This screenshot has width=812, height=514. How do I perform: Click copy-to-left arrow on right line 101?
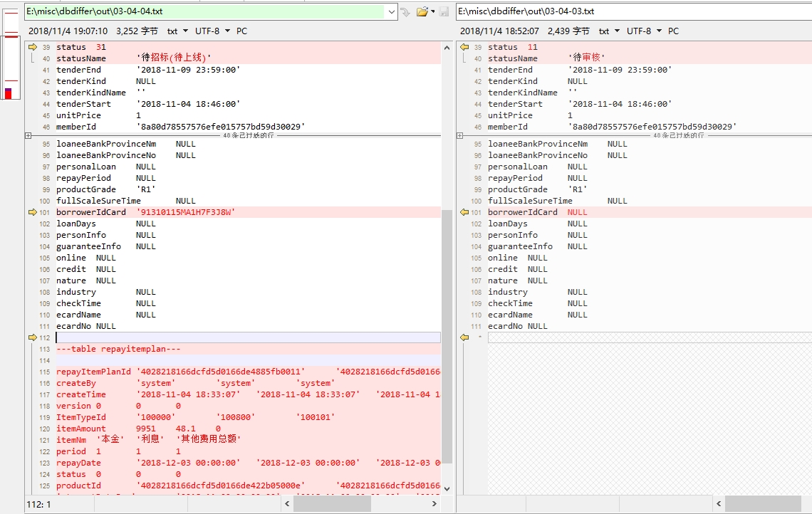[464, 212]
